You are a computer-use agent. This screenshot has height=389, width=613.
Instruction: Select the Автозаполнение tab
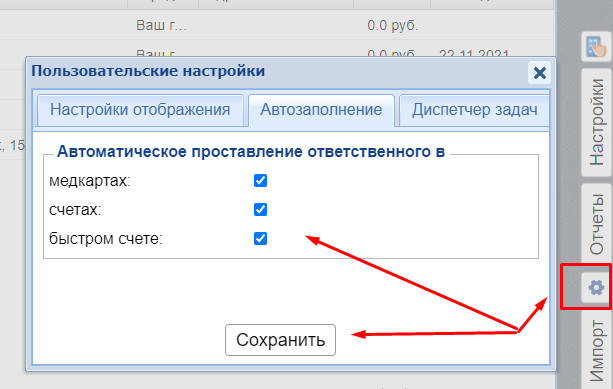(321, 110)
